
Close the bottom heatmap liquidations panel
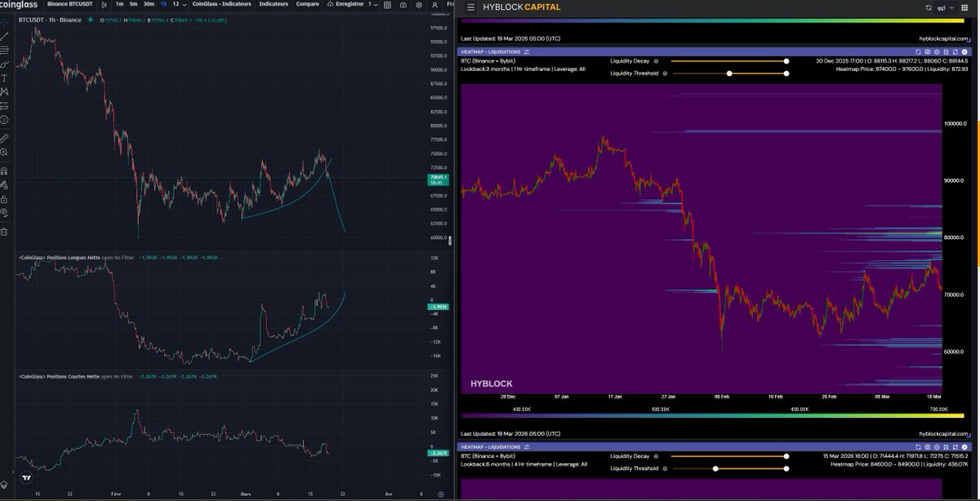pyautogui.click(x=964, y=446)
